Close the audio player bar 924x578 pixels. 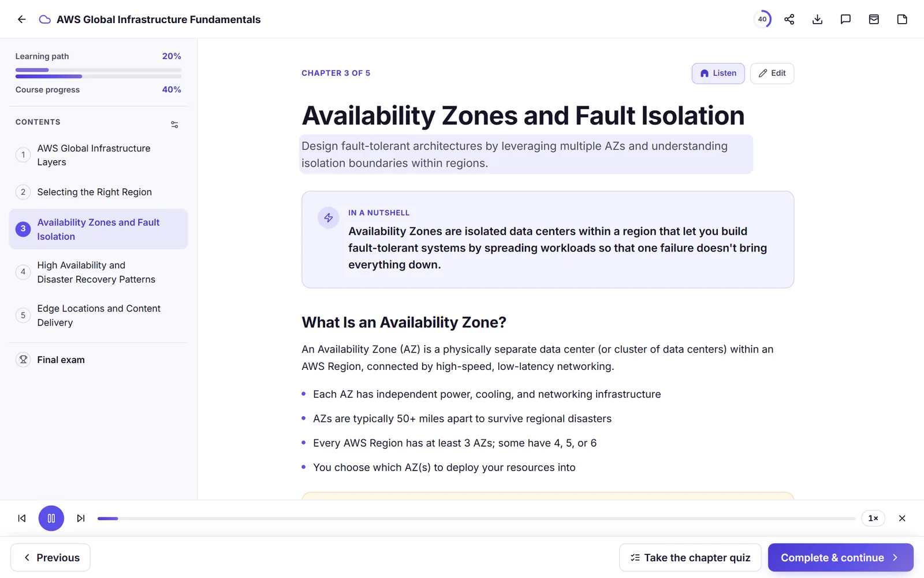tap(902, 518)
